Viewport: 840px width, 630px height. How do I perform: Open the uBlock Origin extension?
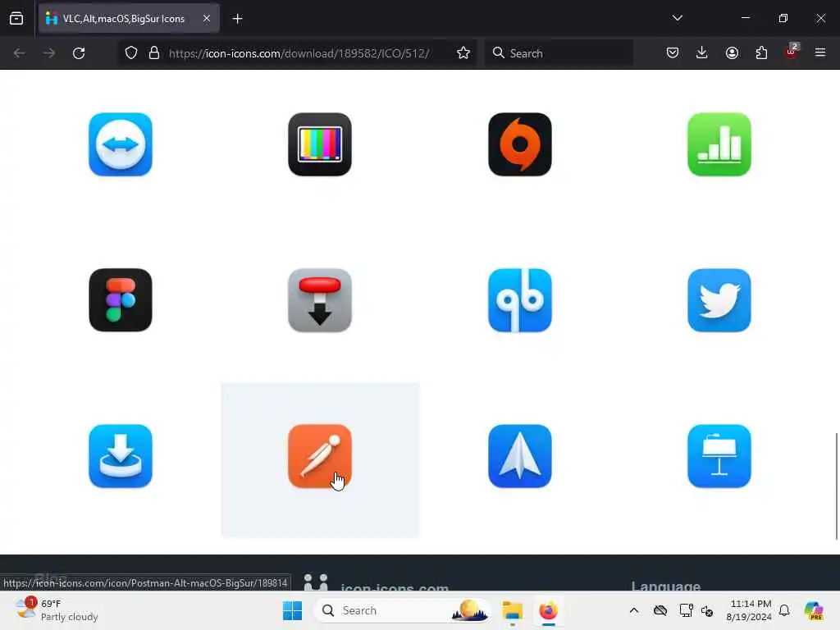point(792,52)
